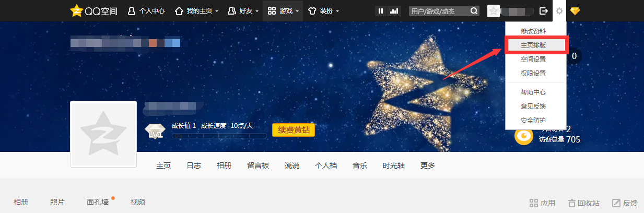The height and width of the screenshot is (213, 644).
Task: Click the 续费黄钻 button
Action: tap(294, 129)
